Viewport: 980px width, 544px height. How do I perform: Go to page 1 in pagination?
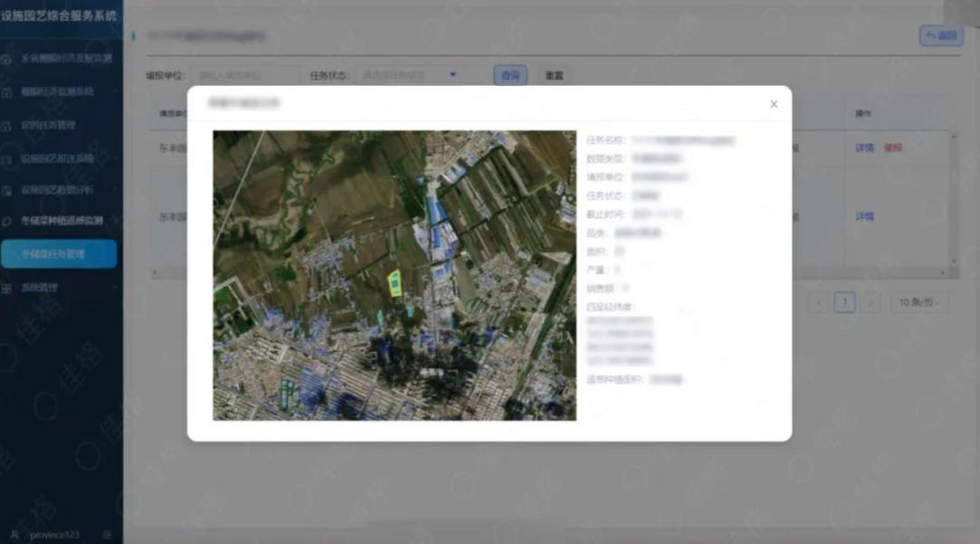tap(844, 302)
